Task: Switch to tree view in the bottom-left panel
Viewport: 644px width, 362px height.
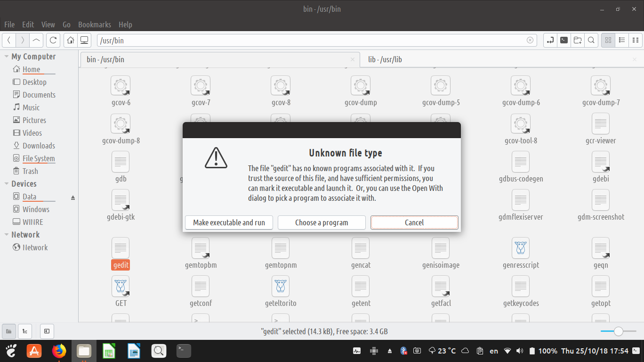Action: pos(24,331)
